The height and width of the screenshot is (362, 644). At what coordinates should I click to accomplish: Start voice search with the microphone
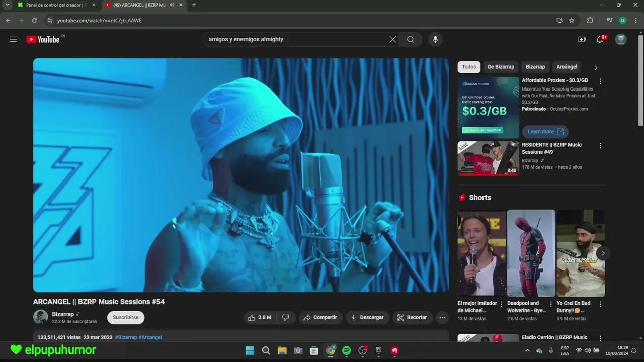coord(435,39)
